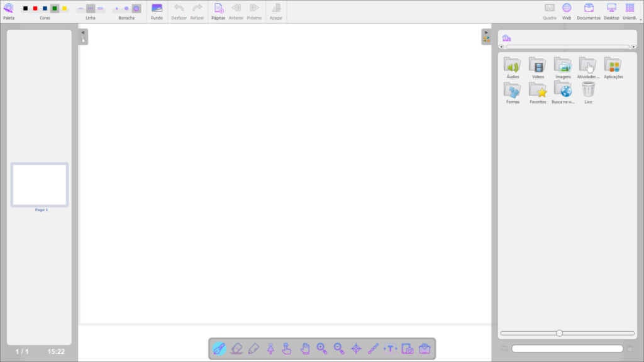644x362 pixels.
Task: Select the text tool
Action: click(391, 348)
